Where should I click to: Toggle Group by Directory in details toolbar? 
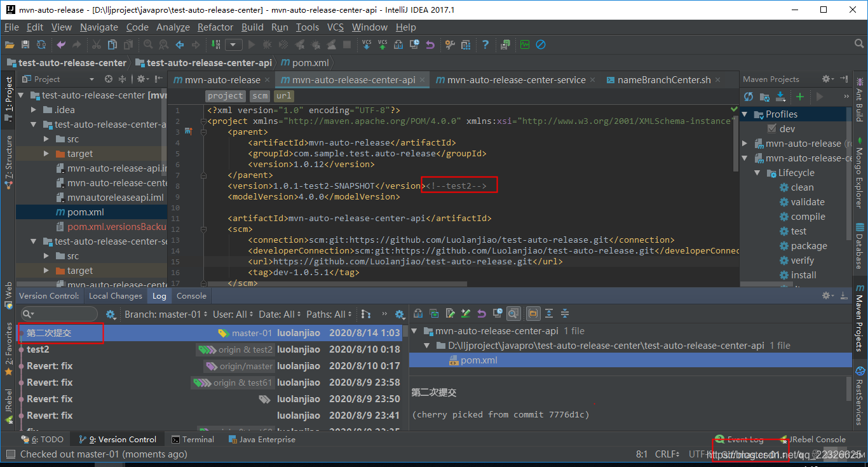[x=532, y=313]
